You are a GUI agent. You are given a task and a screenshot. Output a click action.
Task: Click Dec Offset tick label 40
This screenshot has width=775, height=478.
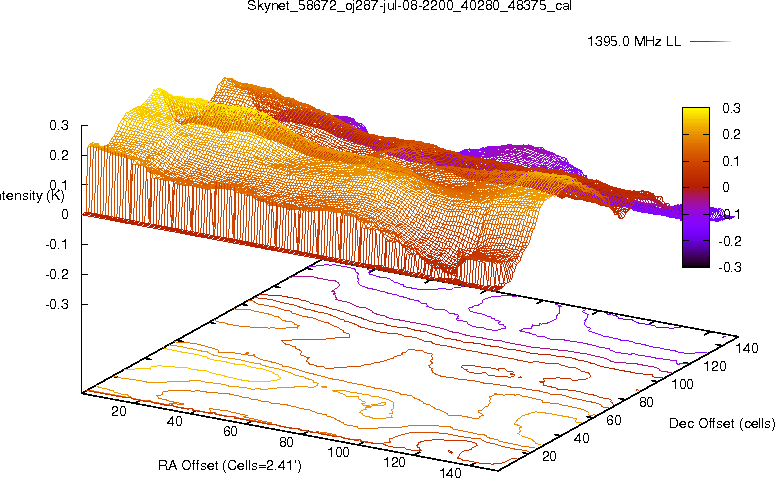(x=581, y=438)
